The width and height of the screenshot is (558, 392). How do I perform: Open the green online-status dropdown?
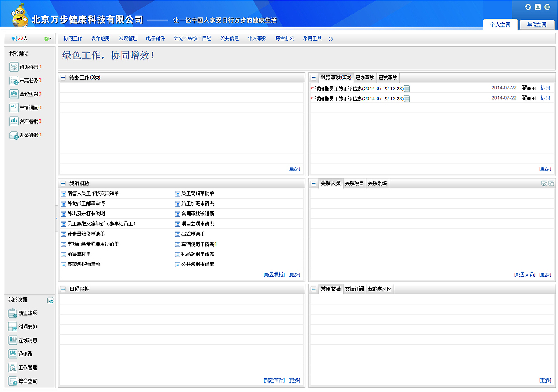(48, 39)
